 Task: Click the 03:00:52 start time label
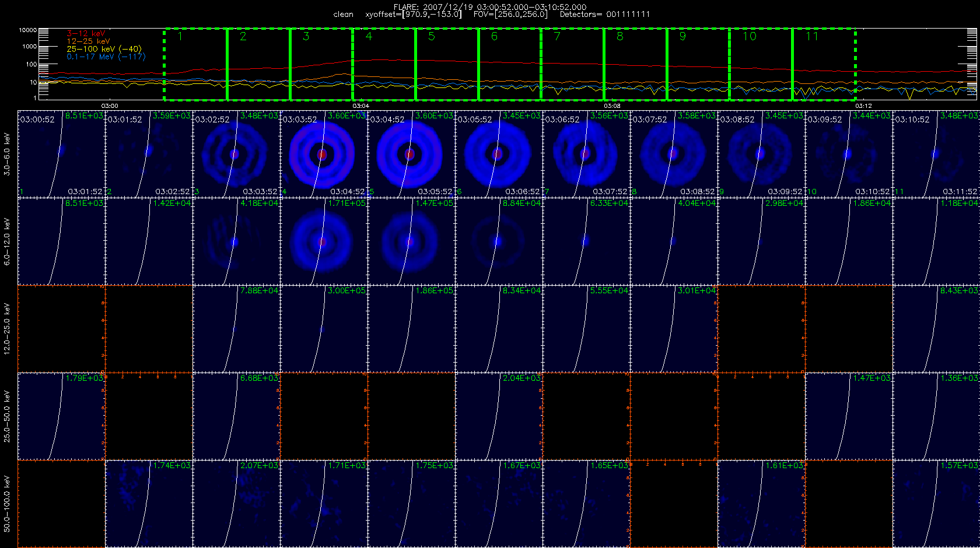click(x=37, y=120)
